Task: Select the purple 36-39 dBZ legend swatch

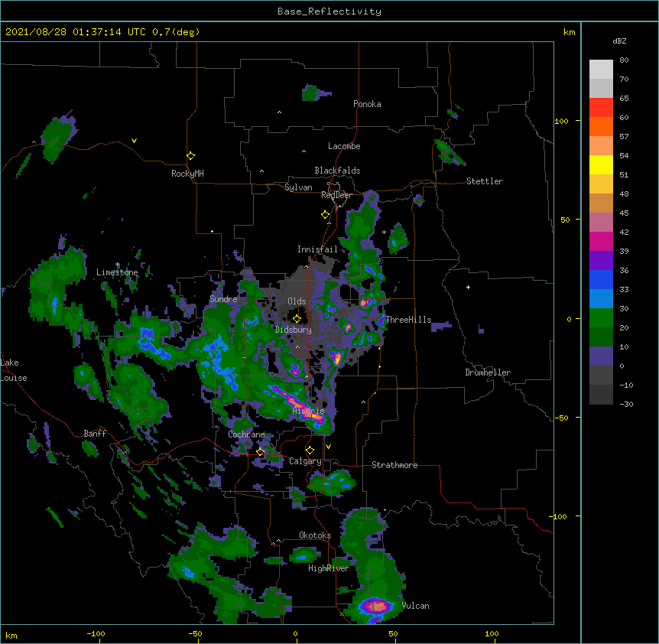Action: (601, 261)
